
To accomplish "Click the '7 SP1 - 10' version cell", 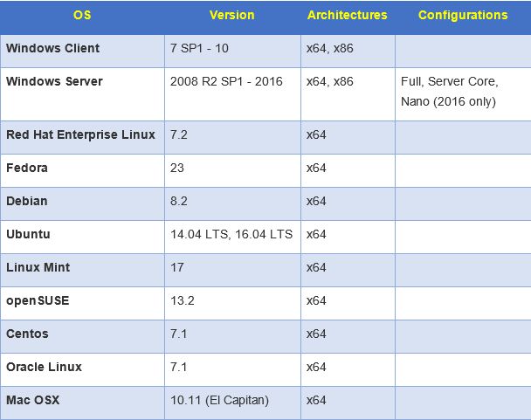I will (198, 48).
